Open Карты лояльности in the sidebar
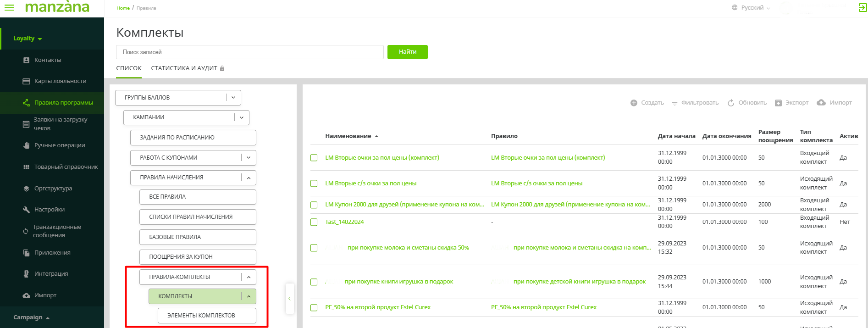868x328 pixels. coord(60,81)
